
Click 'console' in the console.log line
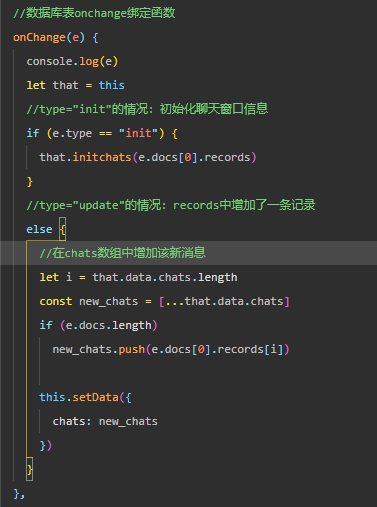tap(49, 61)
